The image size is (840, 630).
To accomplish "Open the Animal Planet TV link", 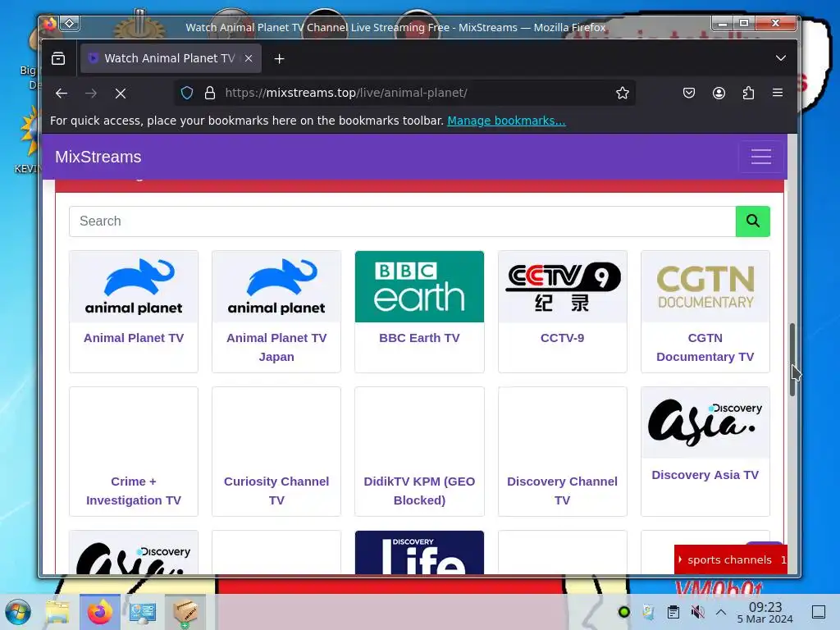I will coord(134,338).
